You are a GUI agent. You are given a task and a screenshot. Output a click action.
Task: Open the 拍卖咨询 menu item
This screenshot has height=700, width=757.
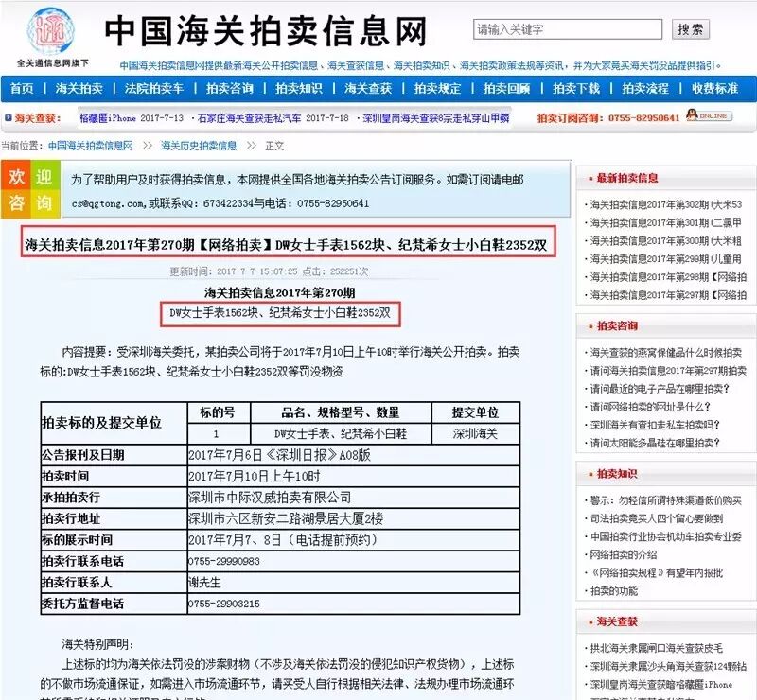tap(230, 88)
